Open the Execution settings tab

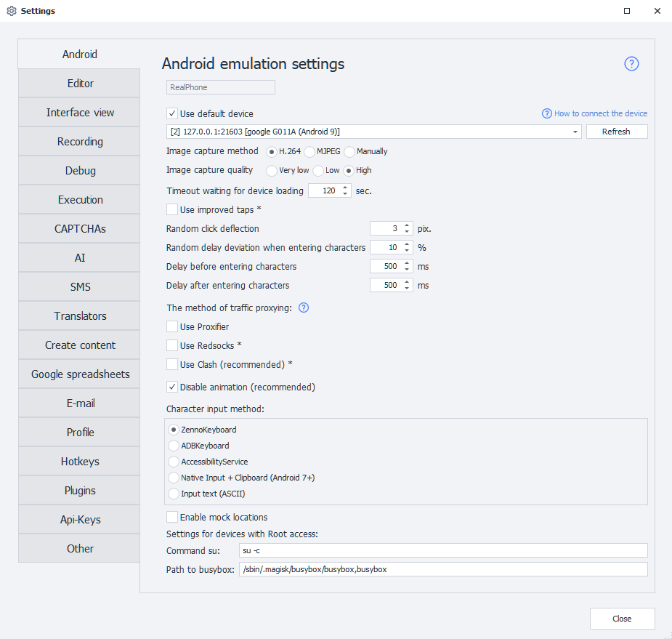point(80,200)
